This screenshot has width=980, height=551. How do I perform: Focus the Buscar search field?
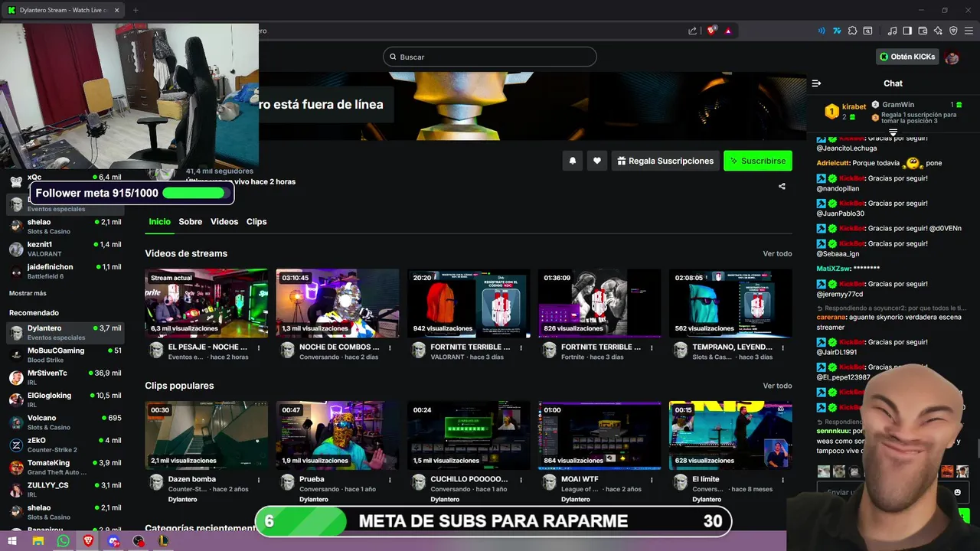click(x=489, y=57)
